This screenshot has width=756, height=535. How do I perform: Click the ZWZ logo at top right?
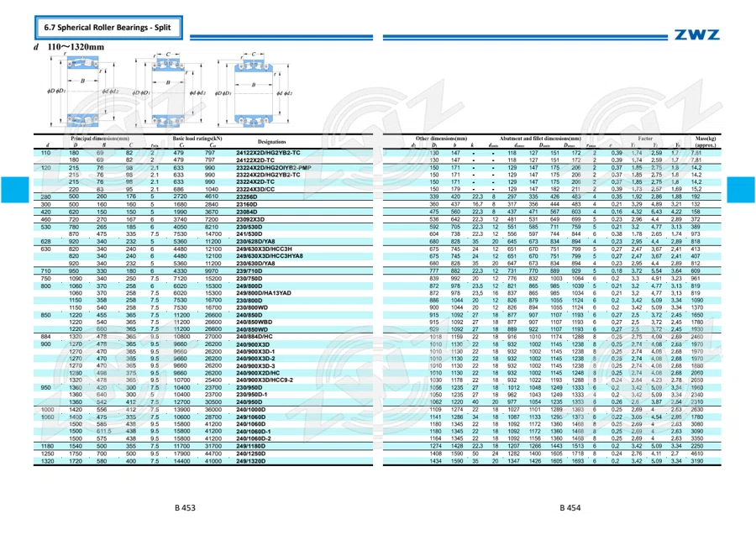point(696,34)
